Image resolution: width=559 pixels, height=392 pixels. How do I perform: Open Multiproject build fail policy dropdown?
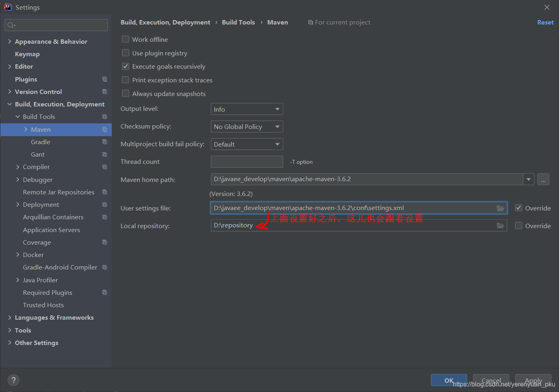coord(247,144)
